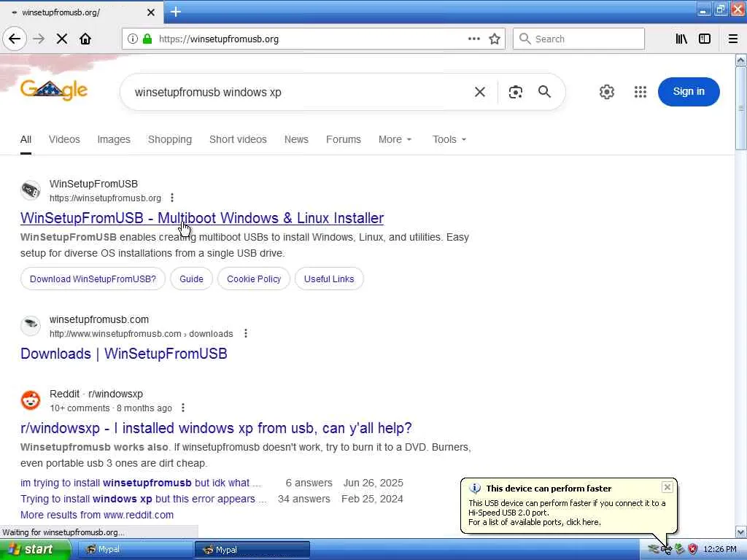Open a new tab with the plus button
This screenshot has width=747, height=560.
coord(175,12)
